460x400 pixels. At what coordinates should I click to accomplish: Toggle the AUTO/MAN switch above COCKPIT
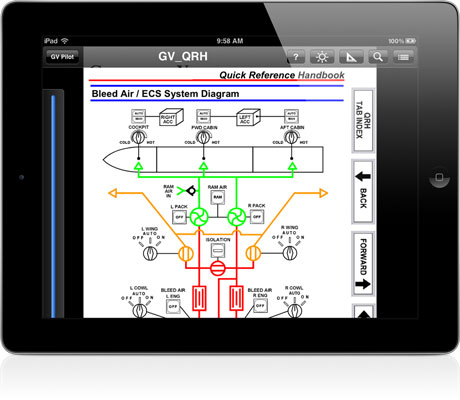(138, 116)
